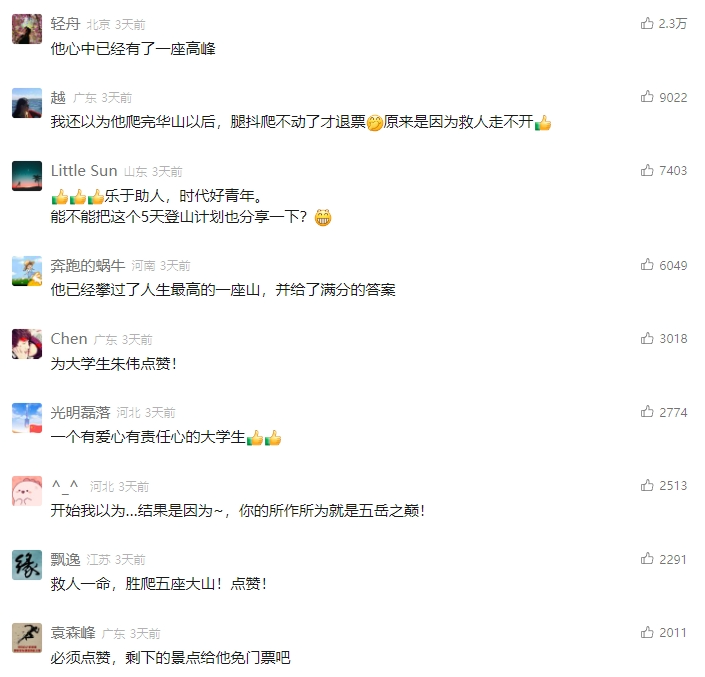The image size is (705, 677).
Task: Click the pink blob avatar of ^_^
Action: (27, 491)
